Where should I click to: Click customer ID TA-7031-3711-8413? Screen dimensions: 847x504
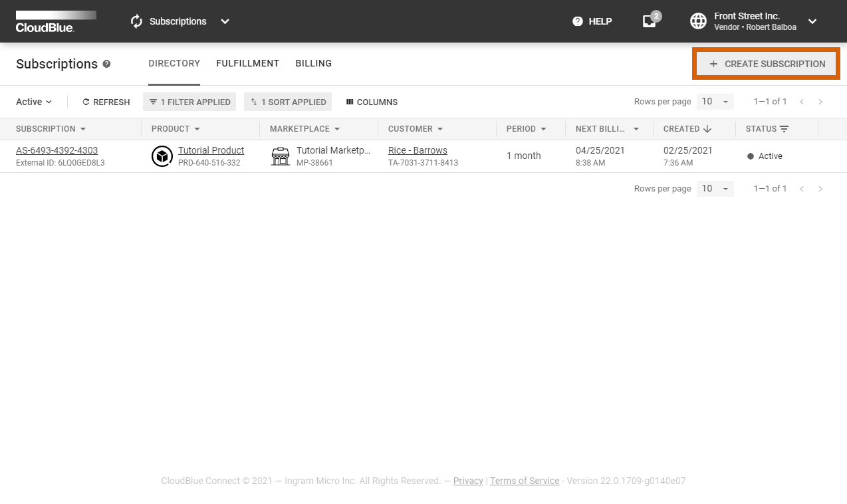[423, 163]
